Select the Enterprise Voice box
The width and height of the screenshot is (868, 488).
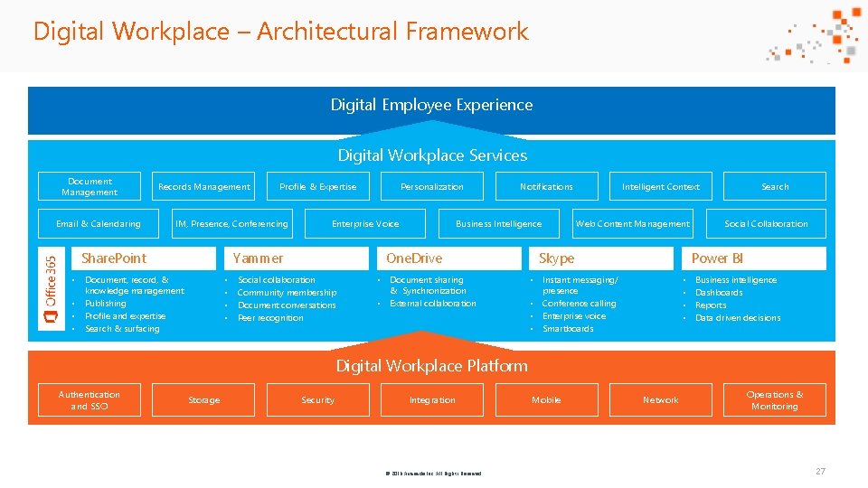coord(365,223)
